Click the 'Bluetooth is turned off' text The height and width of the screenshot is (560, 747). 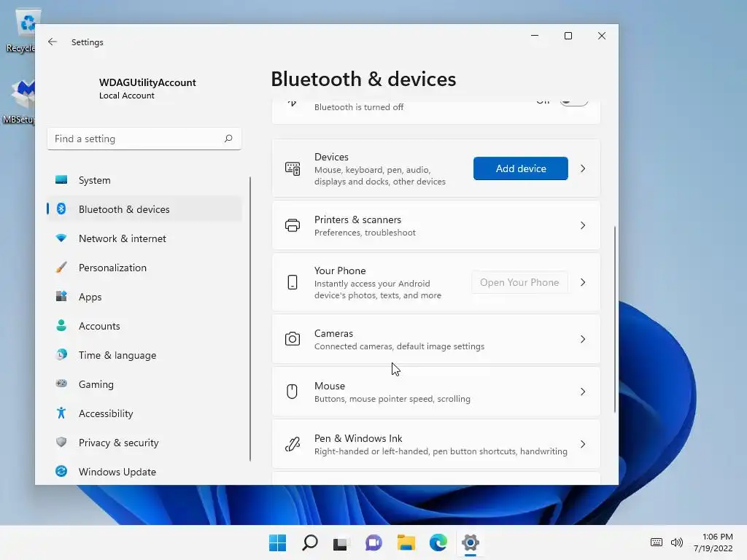(x=359, y=107)
